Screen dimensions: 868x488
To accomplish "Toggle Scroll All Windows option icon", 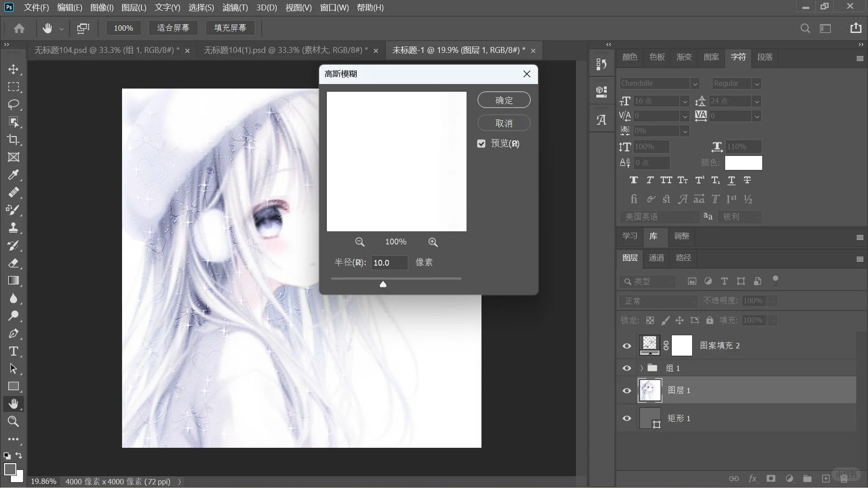I will pos(83,28).
